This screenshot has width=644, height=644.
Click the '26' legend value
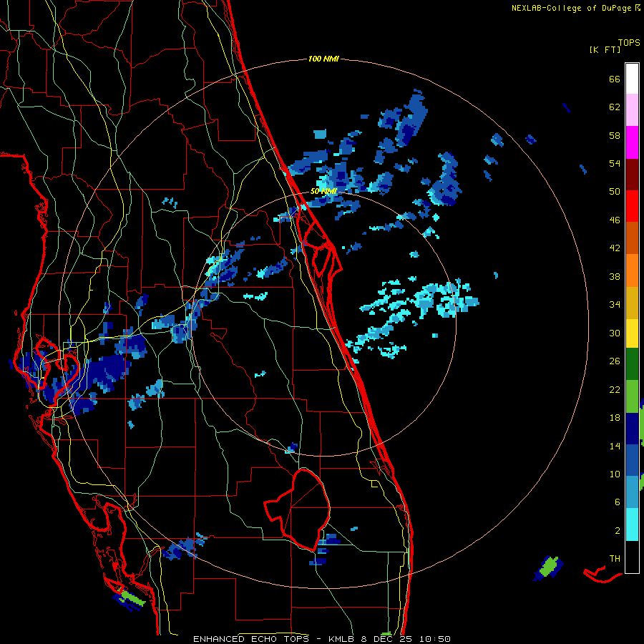tap(615, 361)
